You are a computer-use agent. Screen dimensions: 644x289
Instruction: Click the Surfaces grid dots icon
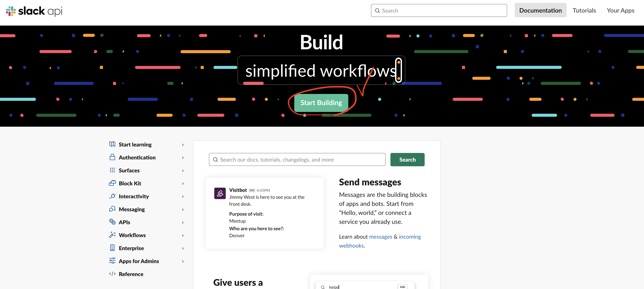(112, 170)
